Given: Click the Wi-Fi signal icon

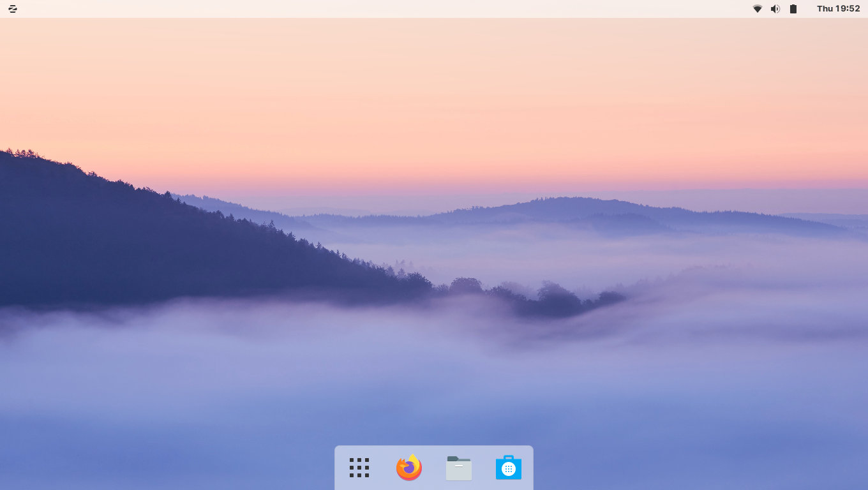Looking at the screenshot, I should click(x=757, y=9).
